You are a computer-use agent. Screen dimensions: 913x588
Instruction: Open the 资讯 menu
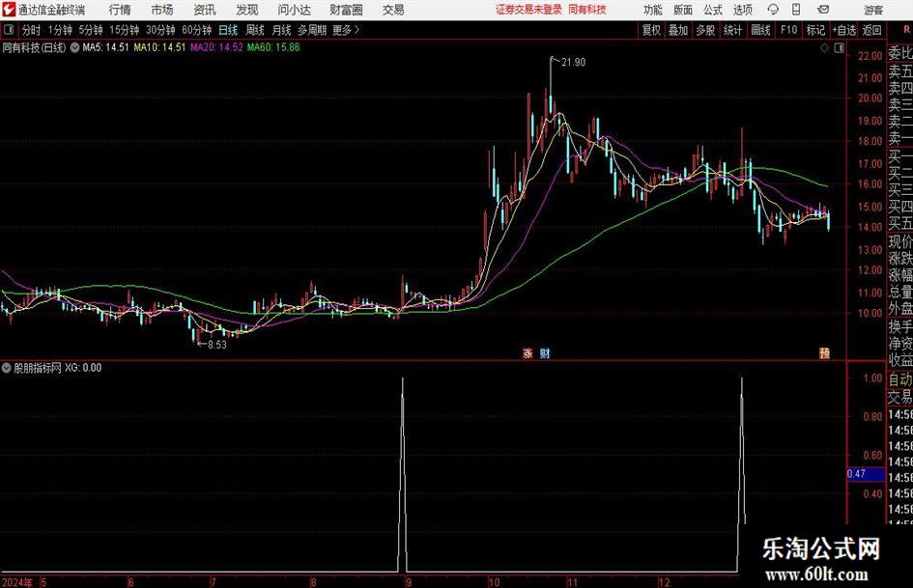(205, 10)
